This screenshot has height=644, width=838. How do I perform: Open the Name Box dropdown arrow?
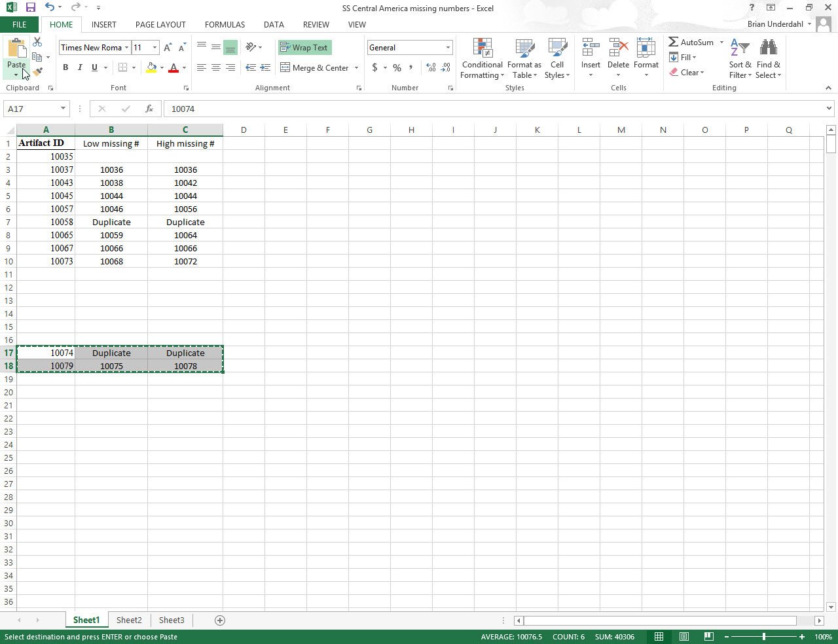tap(63, 109)
